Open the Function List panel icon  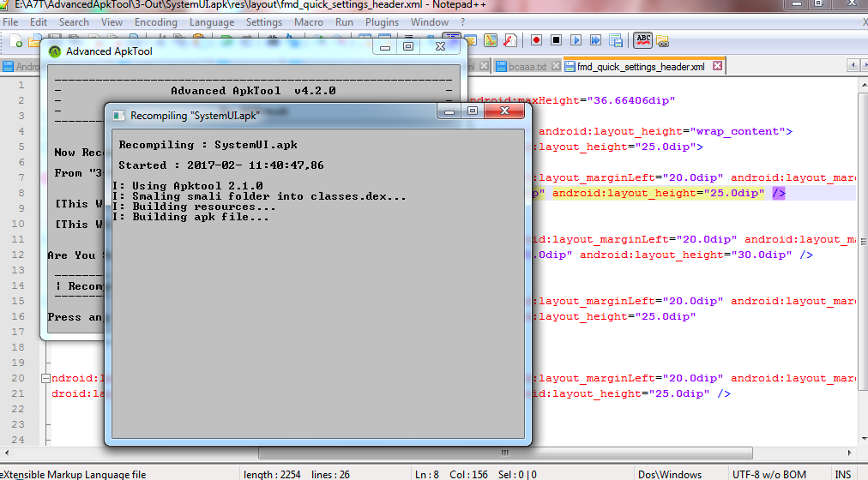click(510, 39)
